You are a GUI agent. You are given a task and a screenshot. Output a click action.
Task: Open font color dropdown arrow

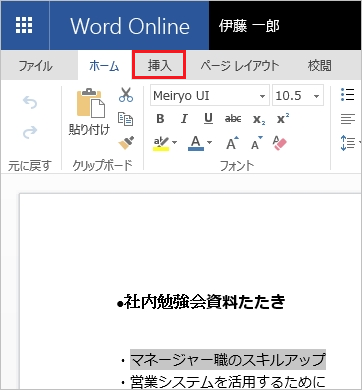coord(209,143)
